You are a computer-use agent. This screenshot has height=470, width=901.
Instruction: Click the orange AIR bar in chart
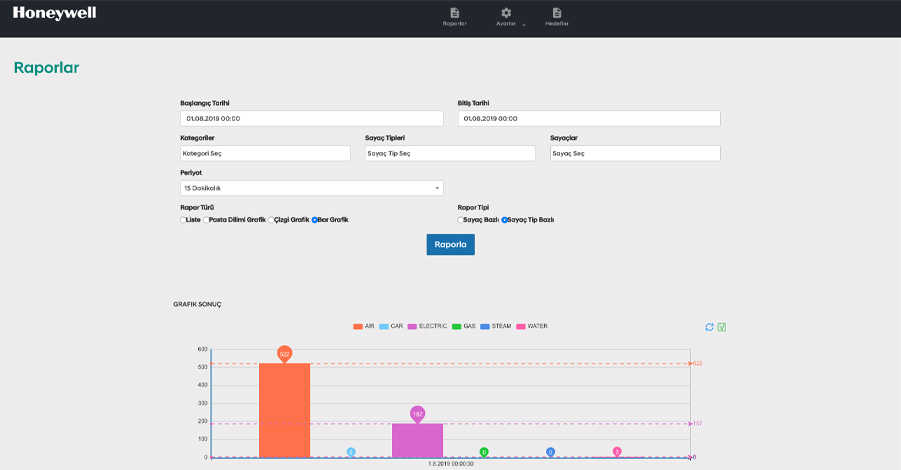(284, 410)
